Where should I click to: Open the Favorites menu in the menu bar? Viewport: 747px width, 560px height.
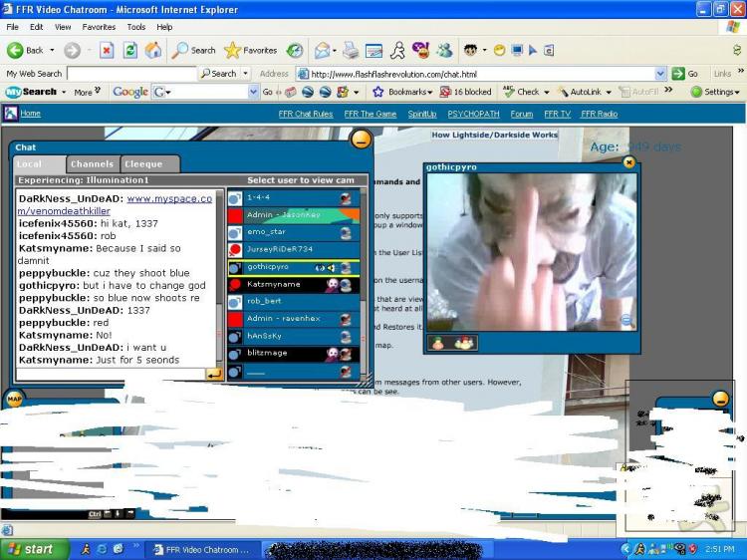coord(99,27)
